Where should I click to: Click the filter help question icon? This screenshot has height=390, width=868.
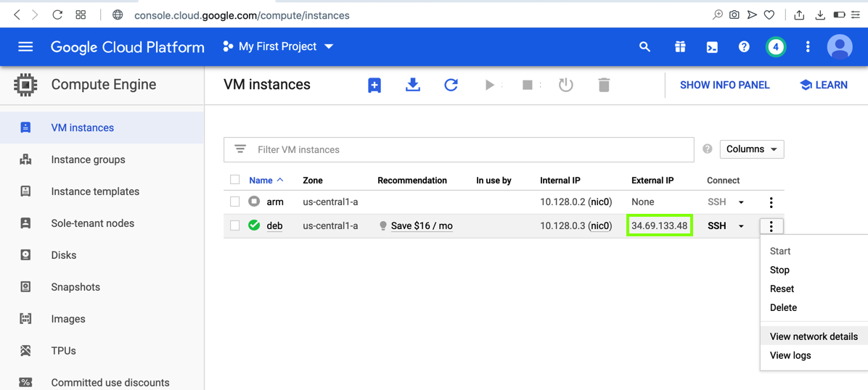tap(707, 149)
